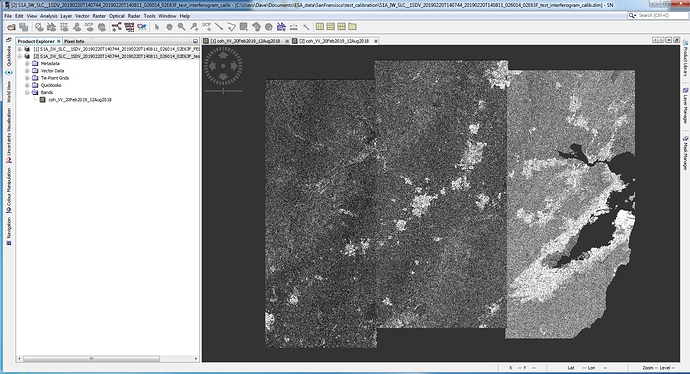Select band coh_VV_20Feb2019_12Aug2018 in tree

tap(80, 100)
